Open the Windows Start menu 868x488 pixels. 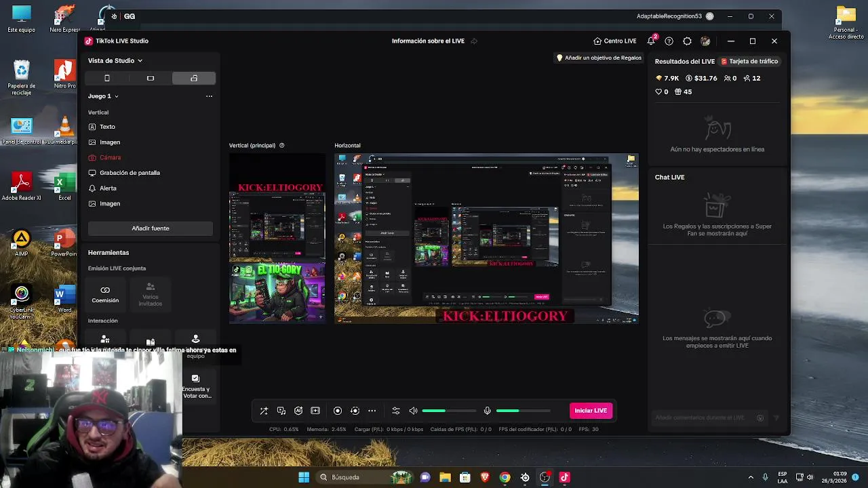click(304, 477)
